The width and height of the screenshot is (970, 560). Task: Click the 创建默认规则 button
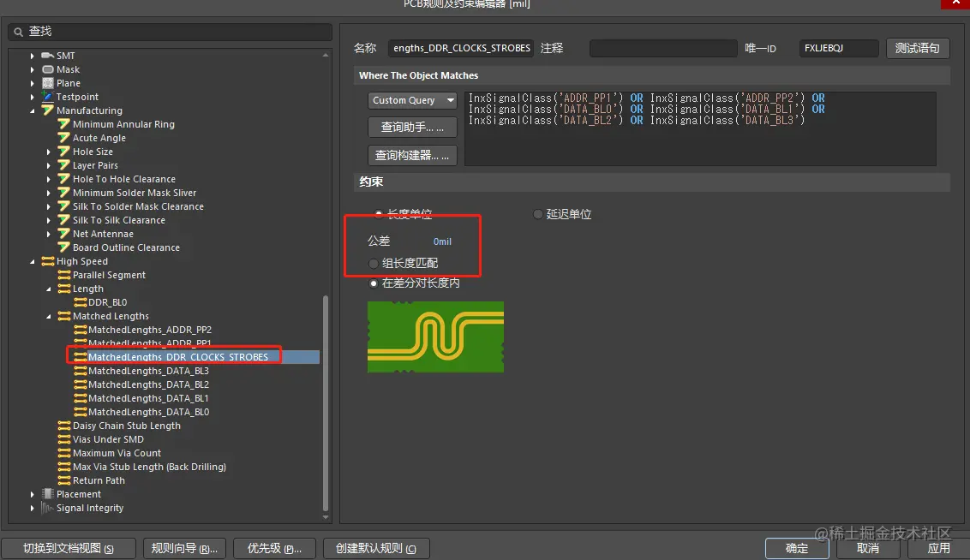(376, 548)
